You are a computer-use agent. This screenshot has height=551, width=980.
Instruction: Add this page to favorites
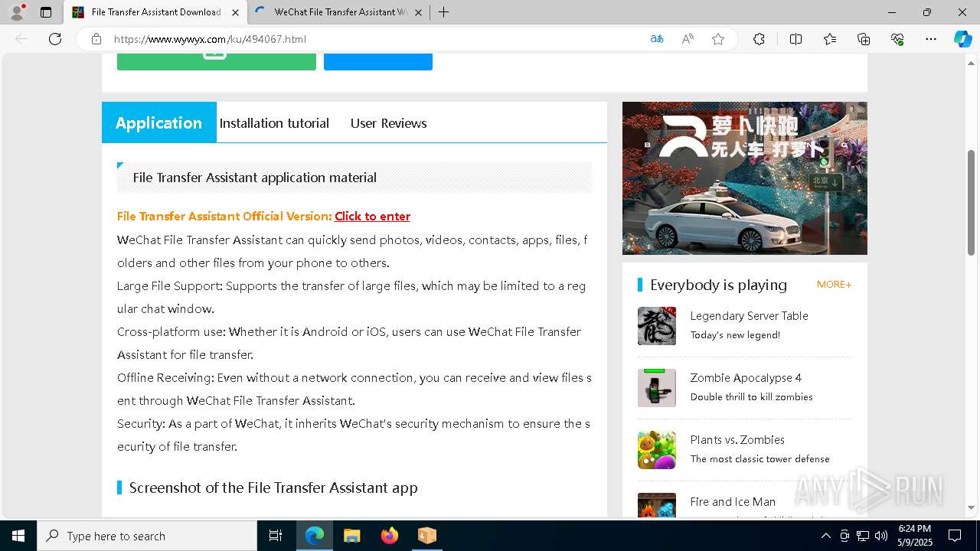tap(718, 39)
